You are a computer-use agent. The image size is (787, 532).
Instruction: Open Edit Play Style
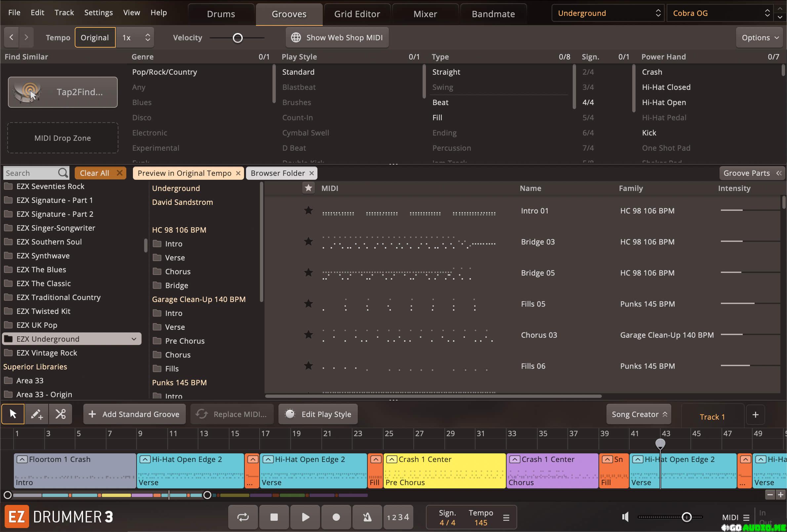[318, 414]
